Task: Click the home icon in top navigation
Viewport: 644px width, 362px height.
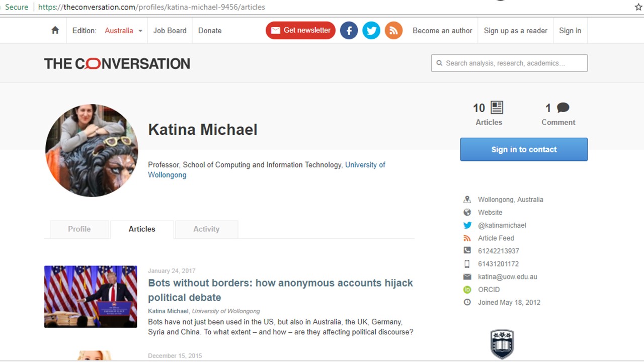Action: (x=55, y=30)
